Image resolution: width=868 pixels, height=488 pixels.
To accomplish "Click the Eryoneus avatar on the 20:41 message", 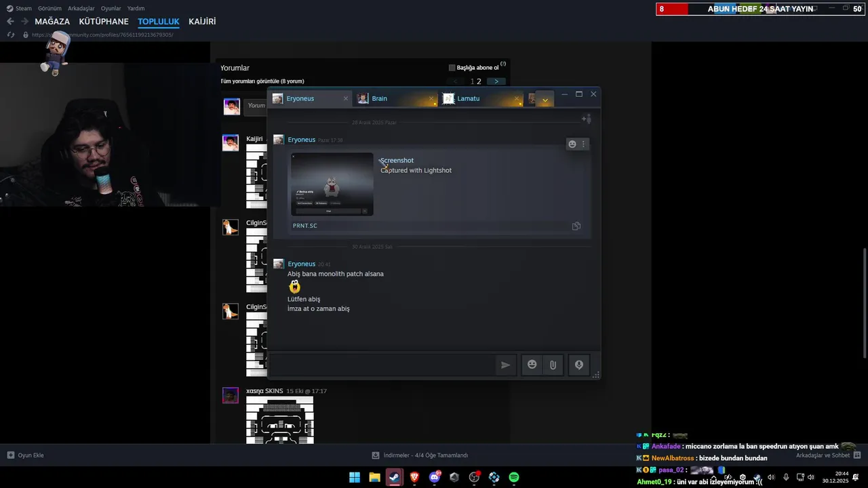I will coord(278,264).
